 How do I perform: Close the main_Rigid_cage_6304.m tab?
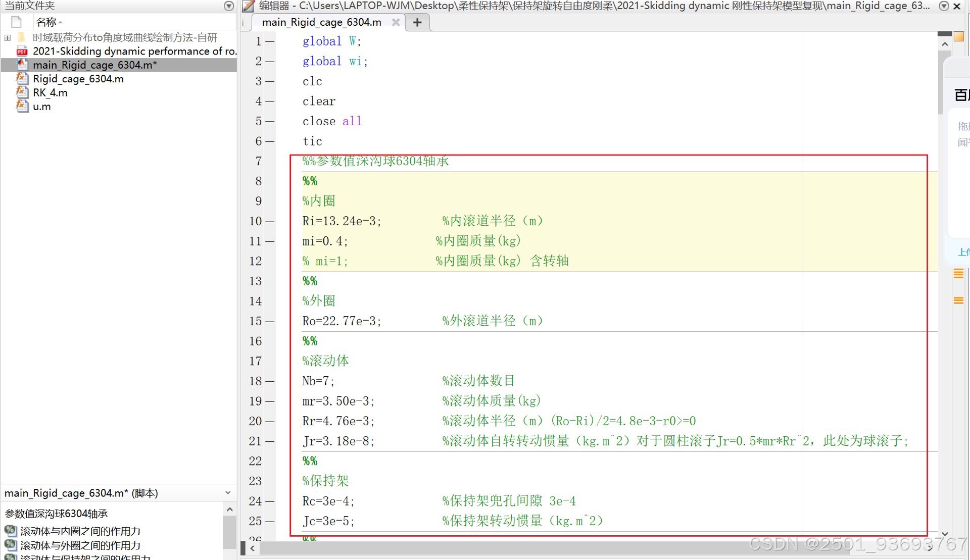coord(396,22)
